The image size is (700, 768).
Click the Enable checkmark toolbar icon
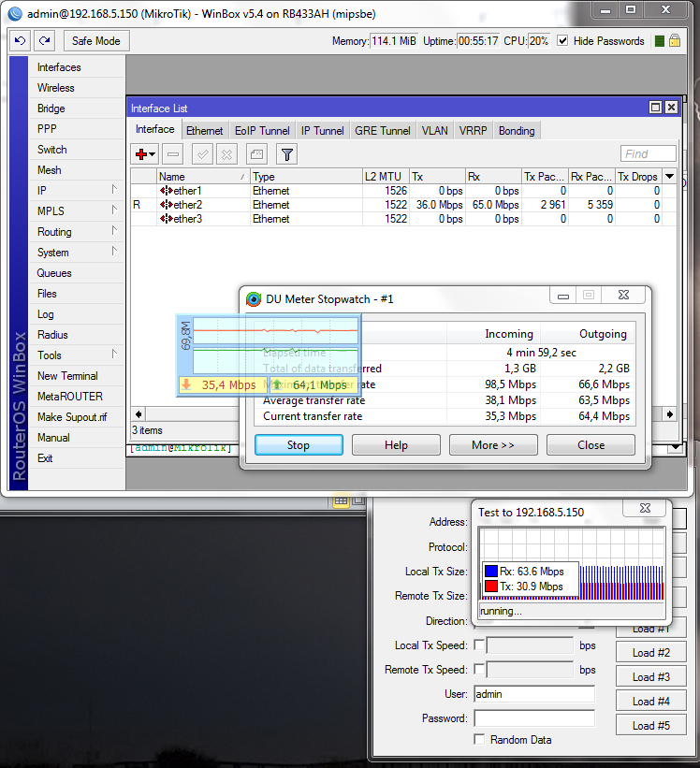pyautogui.click(x=202, y=154)
